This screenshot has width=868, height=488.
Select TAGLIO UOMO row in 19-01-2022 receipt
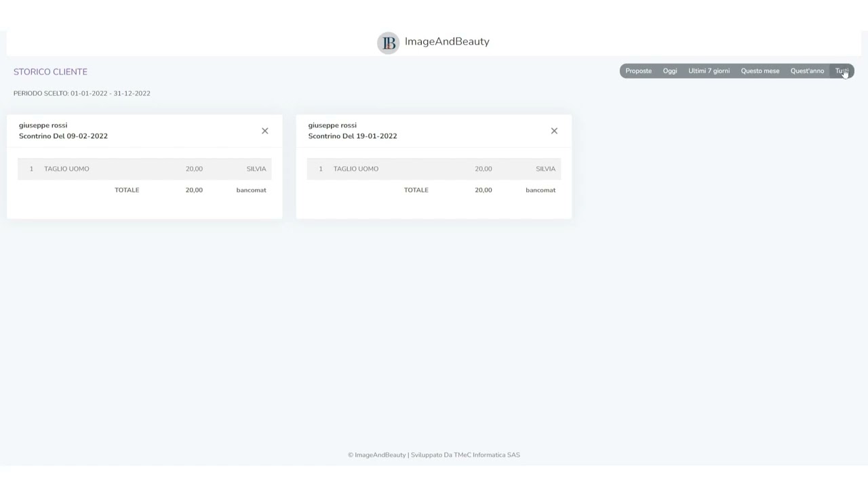(x=434, y=169)
